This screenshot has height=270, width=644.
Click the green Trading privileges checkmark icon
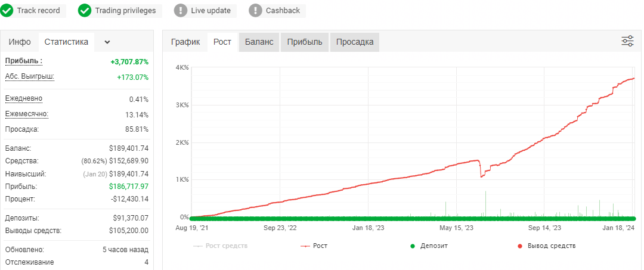coord(85,11)
